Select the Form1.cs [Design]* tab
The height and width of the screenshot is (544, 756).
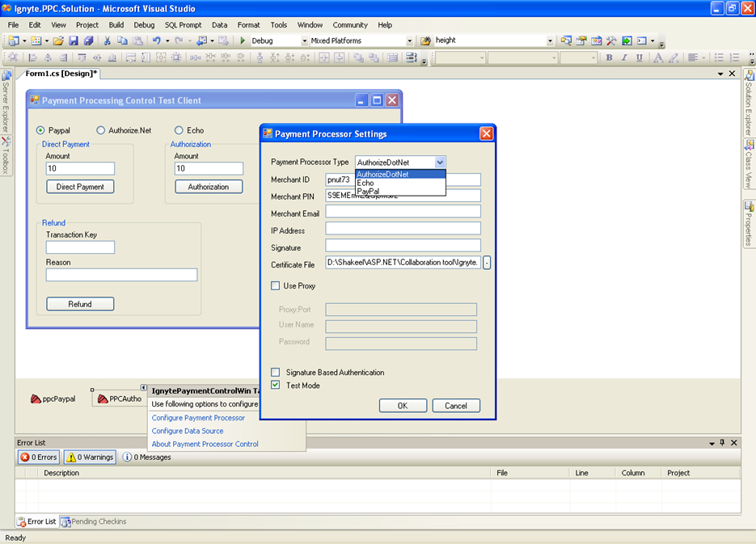click(61, 74)
